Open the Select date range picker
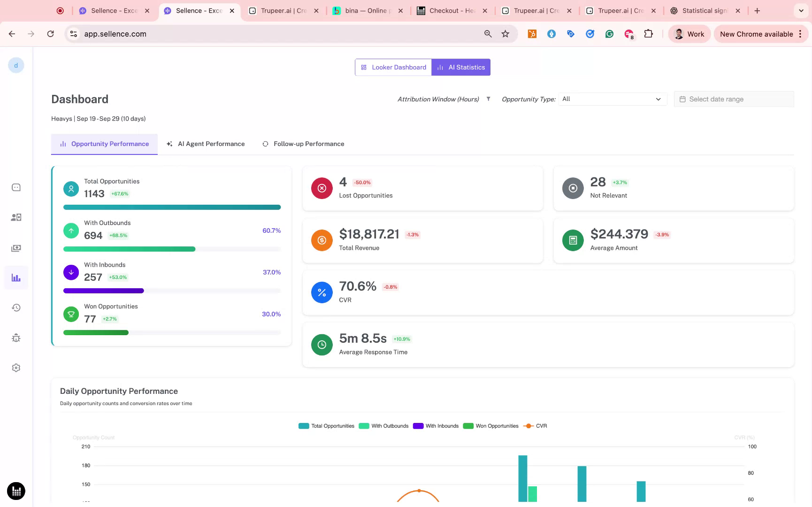The height and width of the screenshot is (507, 812). point(734,99)
